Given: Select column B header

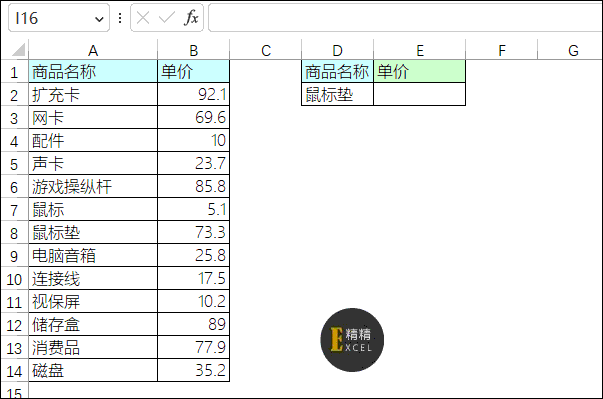Looking at the screenshot, I should click(193, 50).
